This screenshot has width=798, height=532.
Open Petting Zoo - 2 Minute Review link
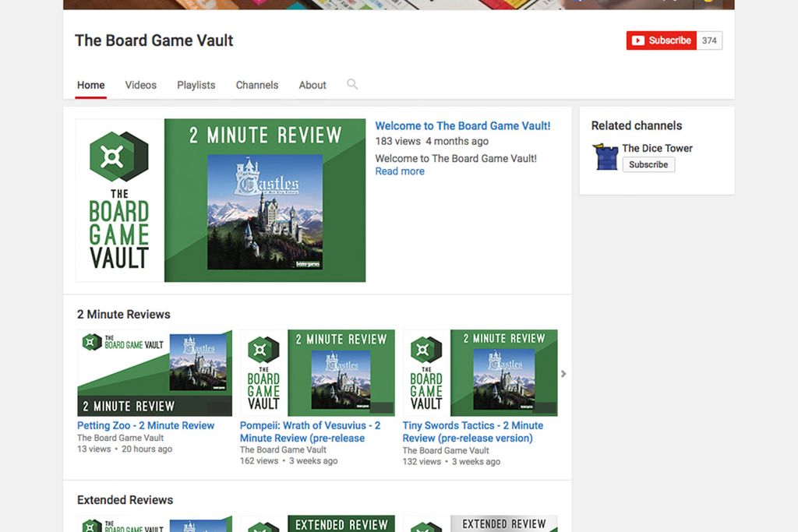pos(146,425)
